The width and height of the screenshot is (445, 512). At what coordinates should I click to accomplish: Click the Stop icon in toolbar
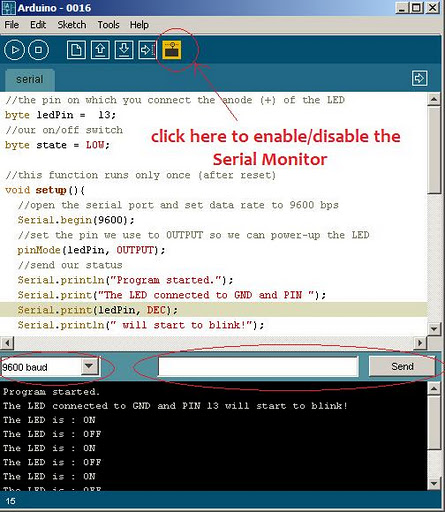(x=38, y=50)
